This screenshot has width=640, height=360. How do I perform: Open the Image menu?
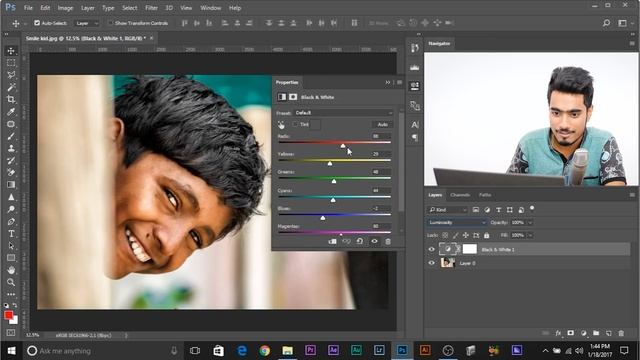pyautogui.click(x=65, y=8)
